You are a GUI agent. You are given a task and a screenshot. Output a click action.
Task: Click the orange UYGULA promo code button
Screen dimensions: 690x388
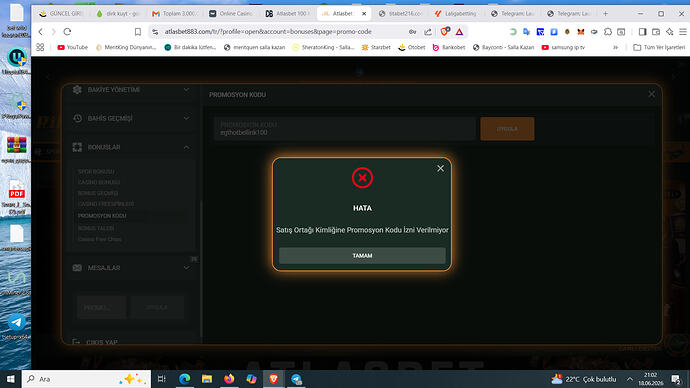[x=507, y=129]
